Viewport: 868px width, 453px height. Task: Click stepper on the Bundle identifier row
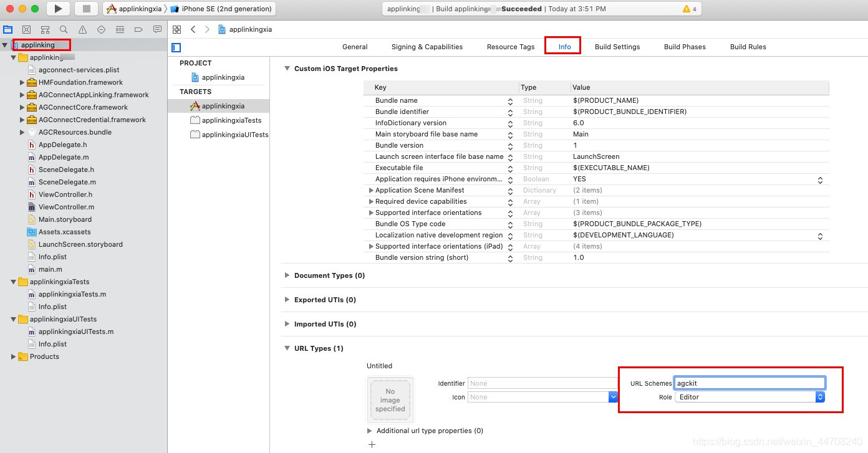510,112
